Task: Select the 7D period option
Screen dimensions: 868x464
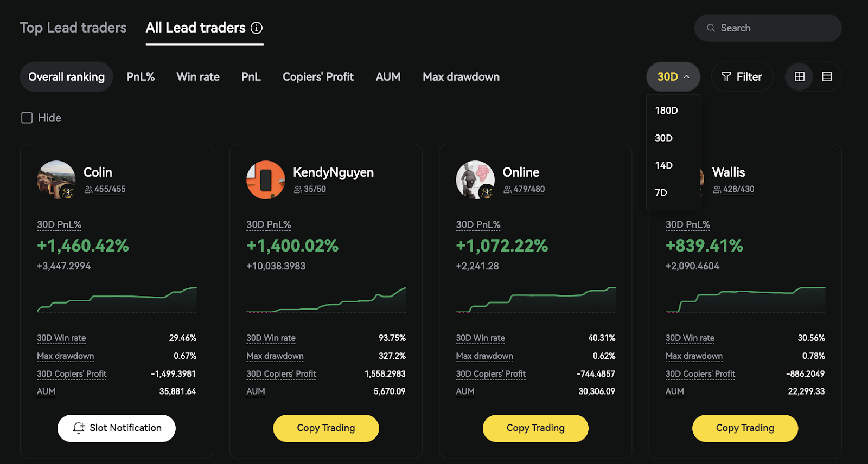Action: point(661,192)
